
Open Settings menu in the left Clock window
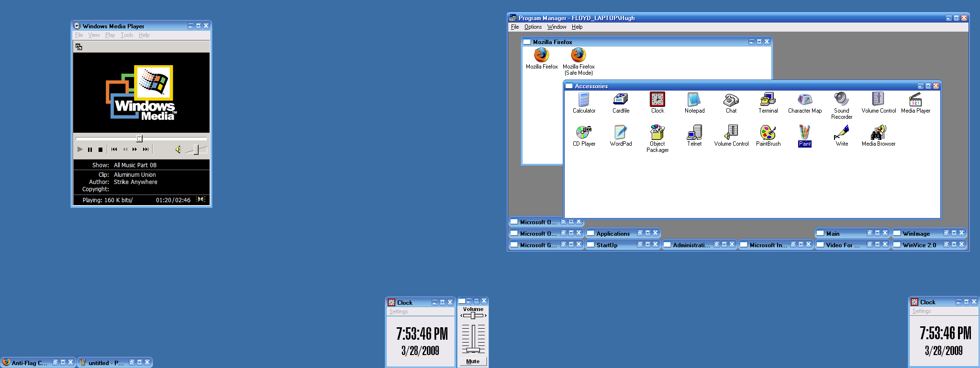pyautogui.click(x=398, y=311)
